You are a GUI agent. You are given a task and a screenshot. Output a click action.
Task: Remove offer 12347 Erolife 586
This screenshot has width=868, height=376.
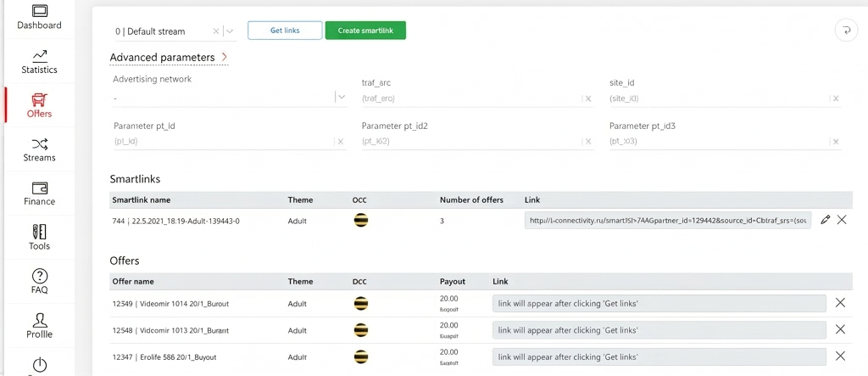point(840,356)
